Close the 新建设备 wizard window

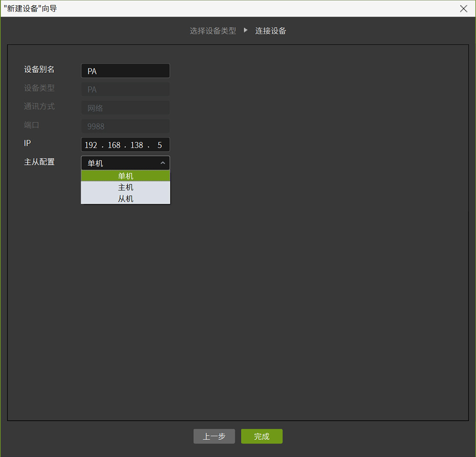pyautogui.click(x=463, y=9)
